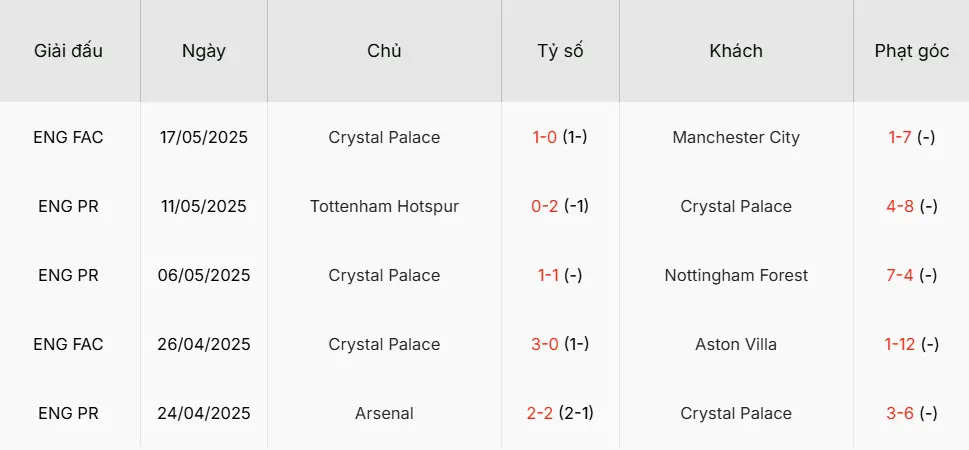Image resolution: width=969 pixels, height=450 pixels.
Task: Click the 3-0 score versus Aston Villa
Action: click(x=545, y=345)
